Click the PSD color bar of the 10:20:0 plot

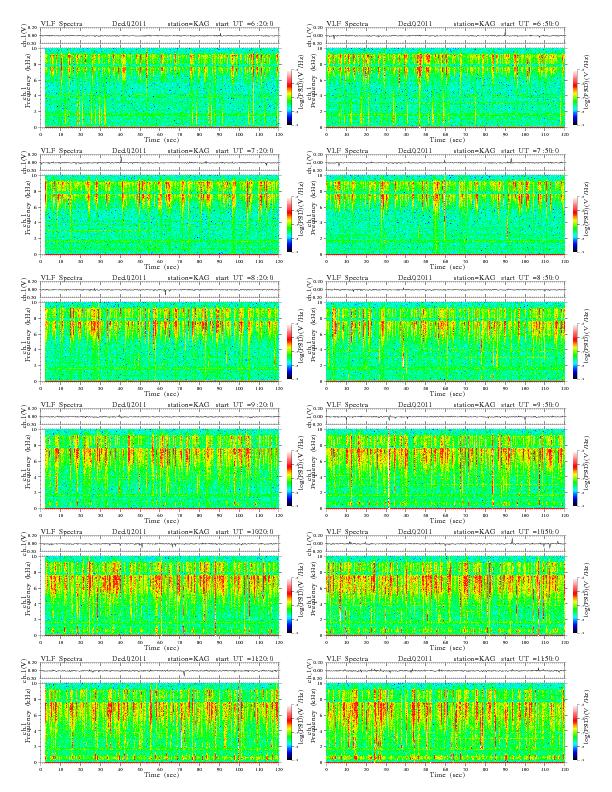pyautogui.click(x=289, y=605)
